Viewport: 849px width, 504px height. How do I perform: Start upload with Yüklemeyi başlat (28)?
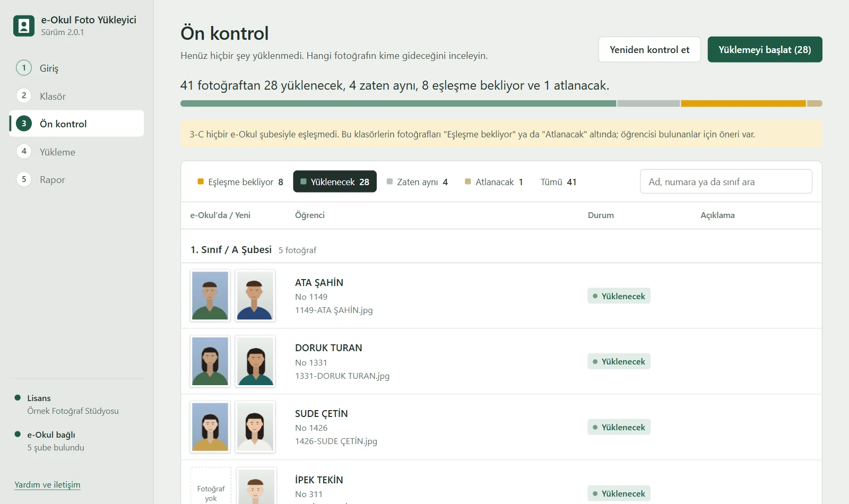tap(765, 49)
